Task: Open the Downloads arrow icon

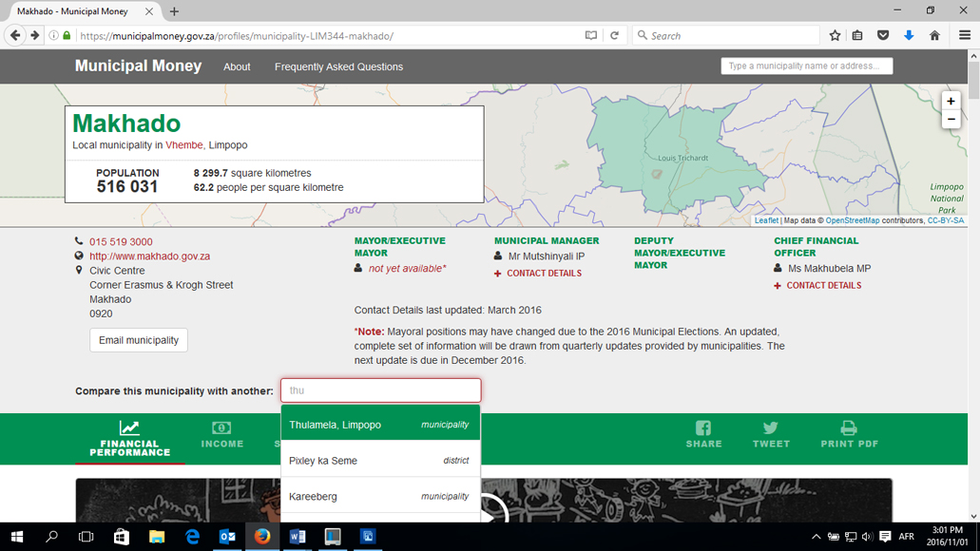Action: click(x=909, y=35)
